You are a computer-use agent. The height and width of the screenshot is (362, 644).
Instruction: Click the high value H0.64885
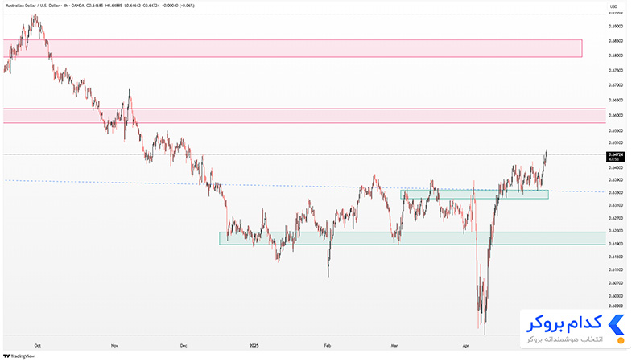pyautogui.click(x=114, y=6)
